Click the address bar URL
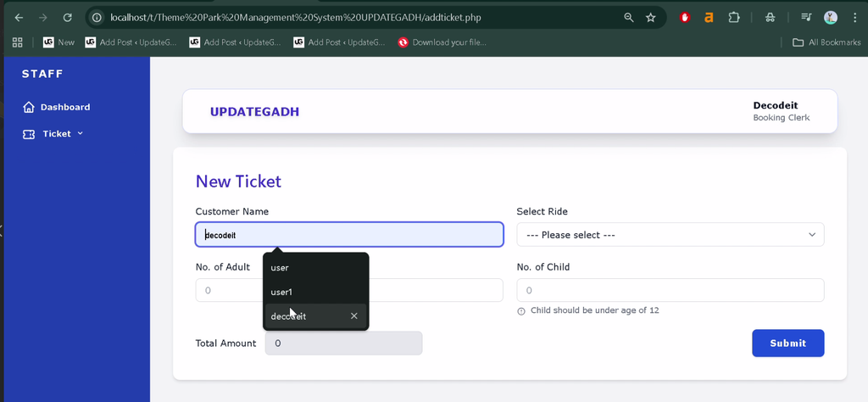 pyautogui.click(x=296, y=18)
